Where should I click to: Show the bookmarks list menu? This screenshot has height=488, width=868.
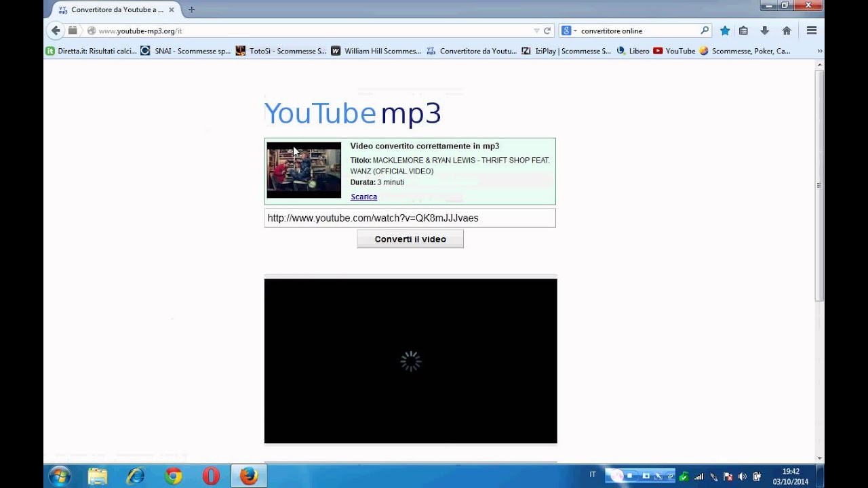point(743,30)
